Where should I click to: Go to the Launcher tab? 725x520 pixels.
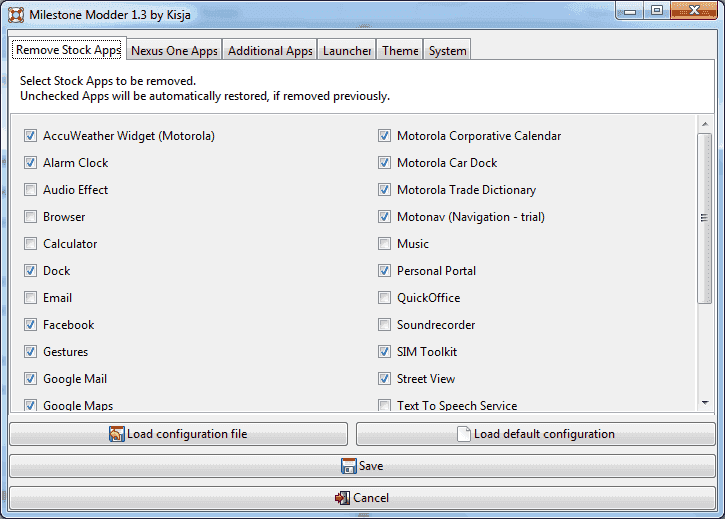(x=347, y=51)
